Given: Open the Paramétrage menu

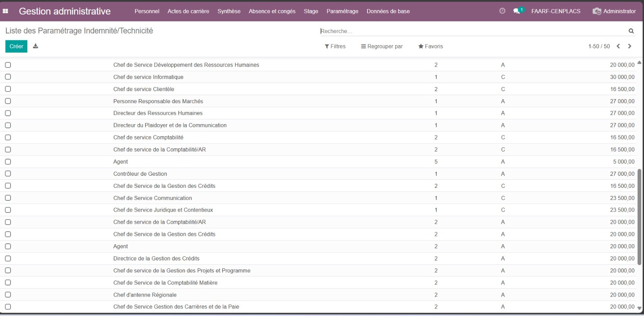Looking at the screenshot, I should click(342, 11).
